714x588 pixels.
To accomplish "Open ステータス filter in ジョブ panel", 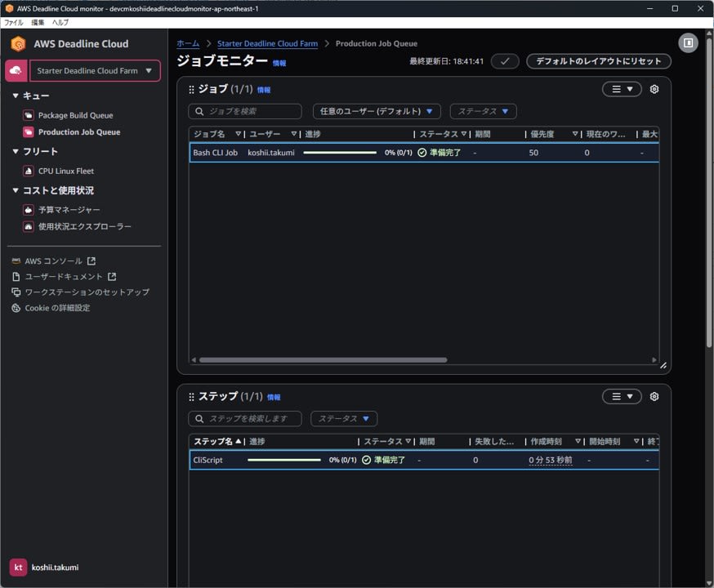I will (483, 112).
